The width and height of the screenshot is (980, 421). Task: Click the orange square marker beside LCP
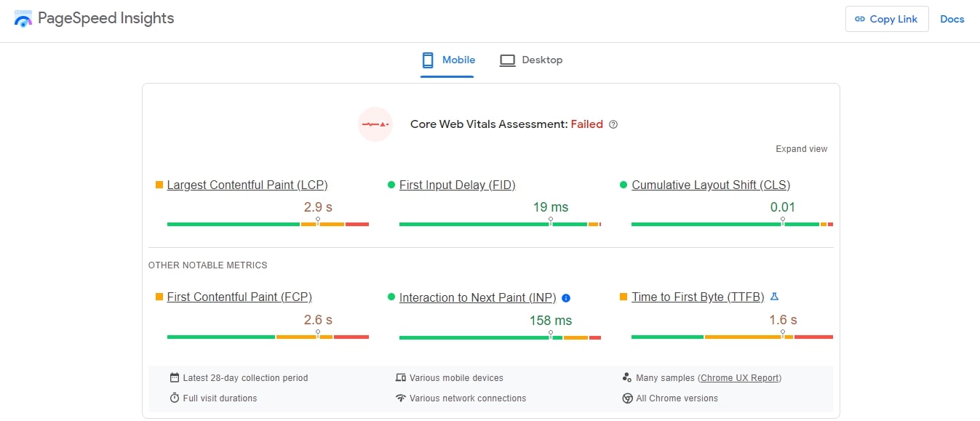point(159,185)
